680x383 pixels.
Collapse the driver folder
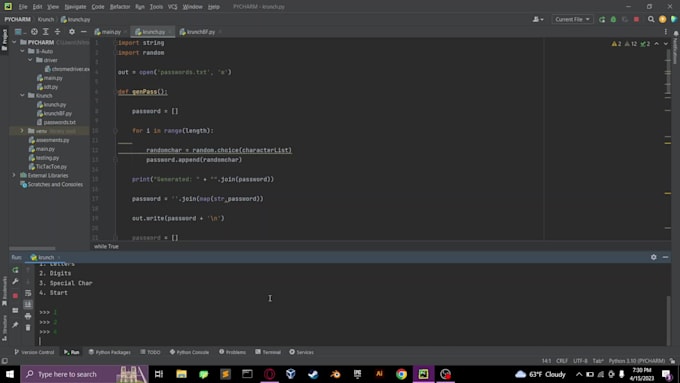30,60
